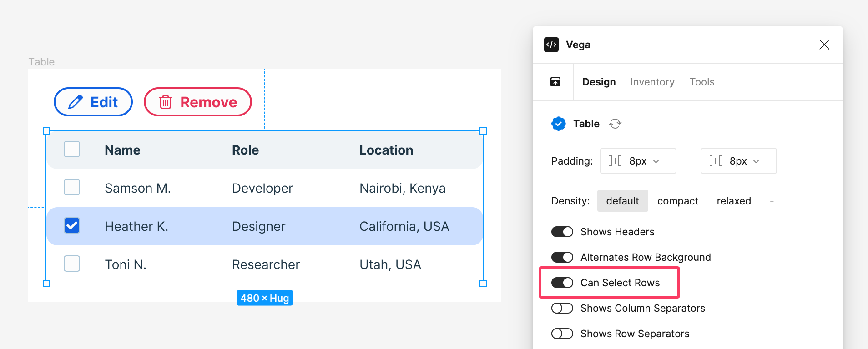Open the Tools tab

[702, 82]
